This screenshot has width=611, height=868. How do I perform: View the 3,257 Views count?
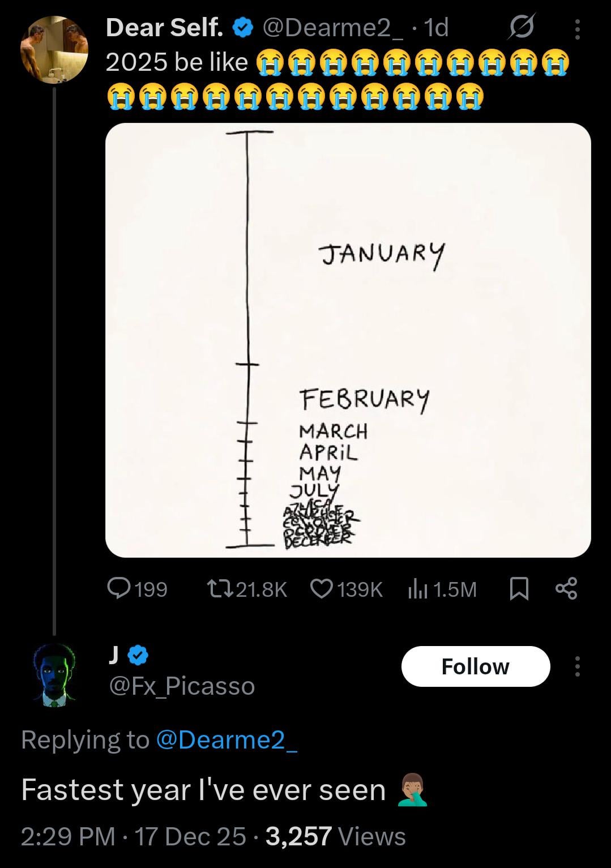[335, 836]
